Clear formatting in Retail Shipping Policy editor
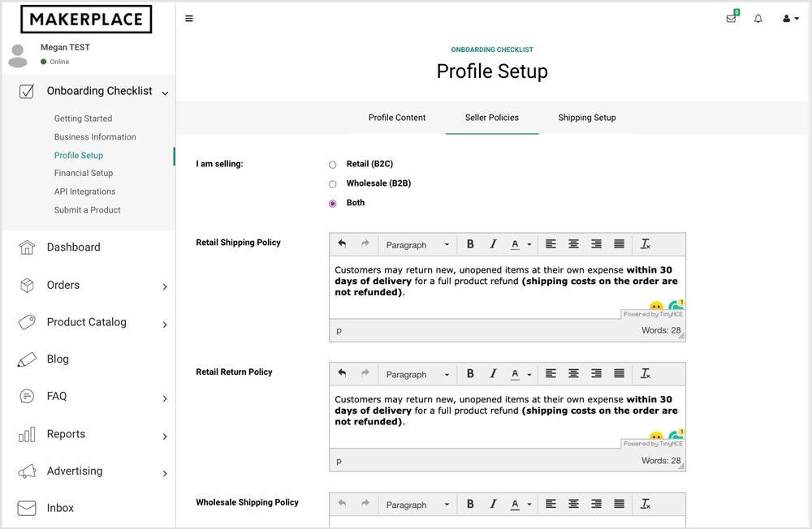The image size is (812, 529). point(646,243)
